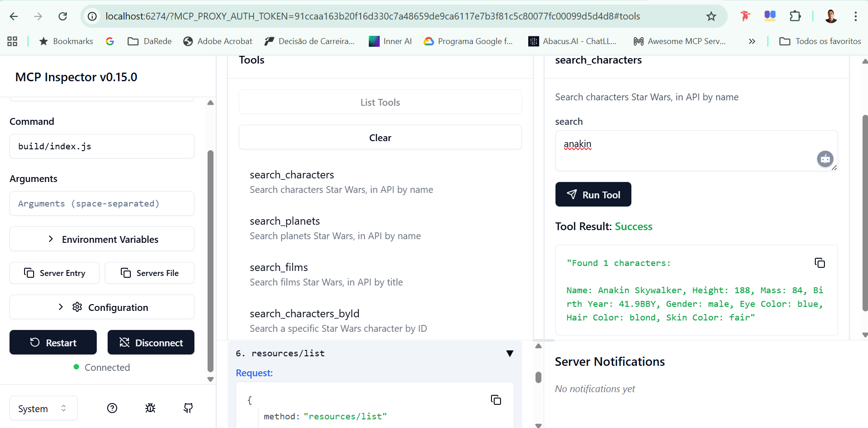This screenshot has width=868, height=428.
Task: Open Adobe Acrobat bookmark
Action: tap(218, 41)
